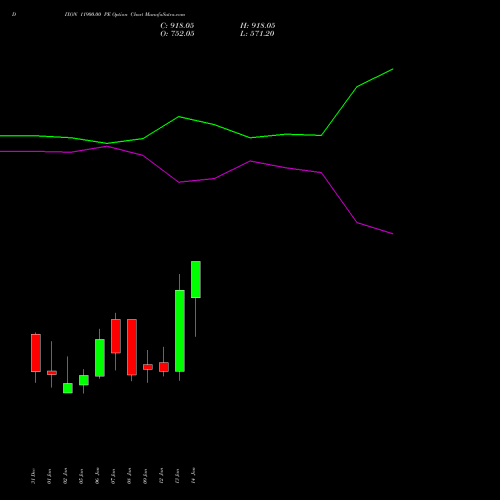
Task: Click the red candlestick above 31 Dec
Action: click(x=36, y=353)
